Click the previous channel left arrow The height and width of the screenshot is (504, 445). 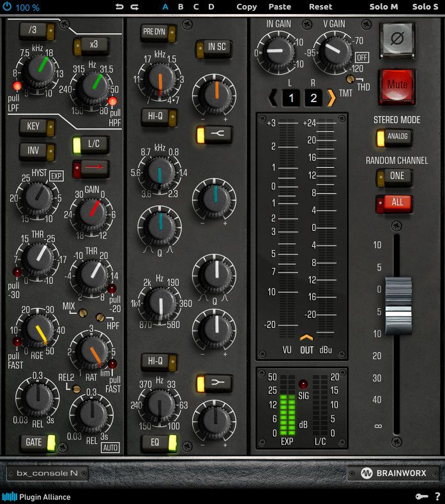coord(273,98)
